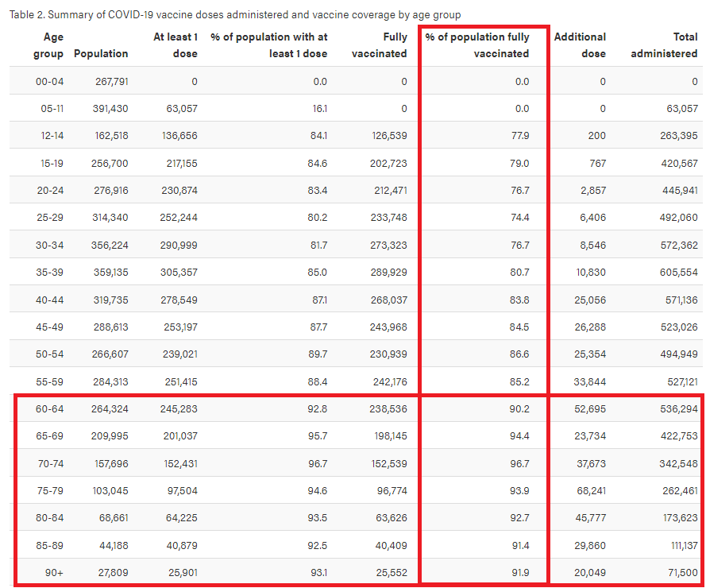Click additional dose value 68,241
Image resolution: width=706 pixels, height=588 pixels.
[x=592, y=491]
